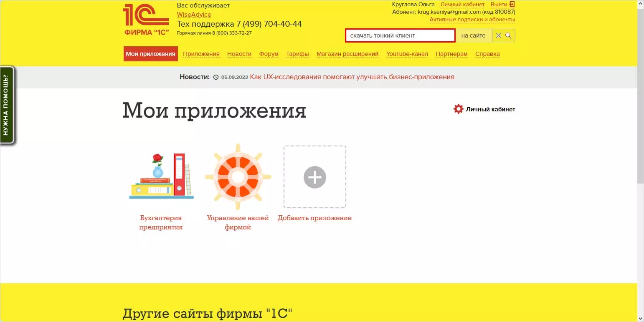Click the Абонент email text
This screenshot has width=644, height=322.
click(454, 12)
